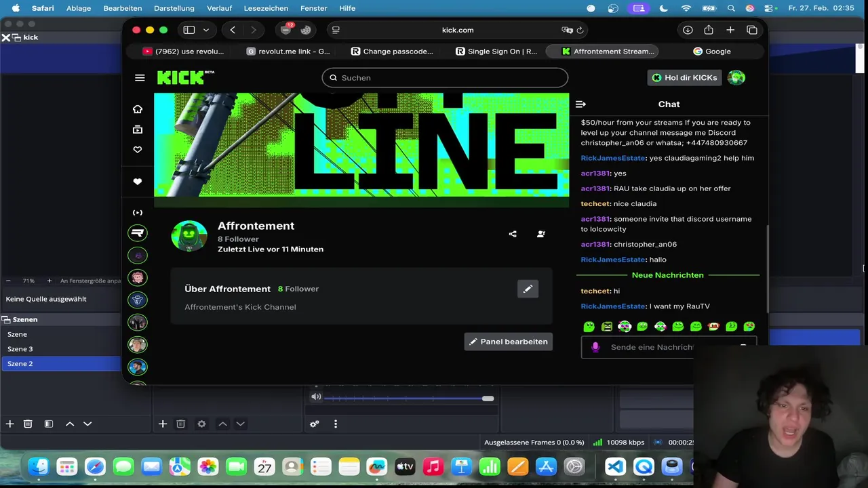
Task: Open the Browse icon in Kick sidebar
Action: (138, 129)
